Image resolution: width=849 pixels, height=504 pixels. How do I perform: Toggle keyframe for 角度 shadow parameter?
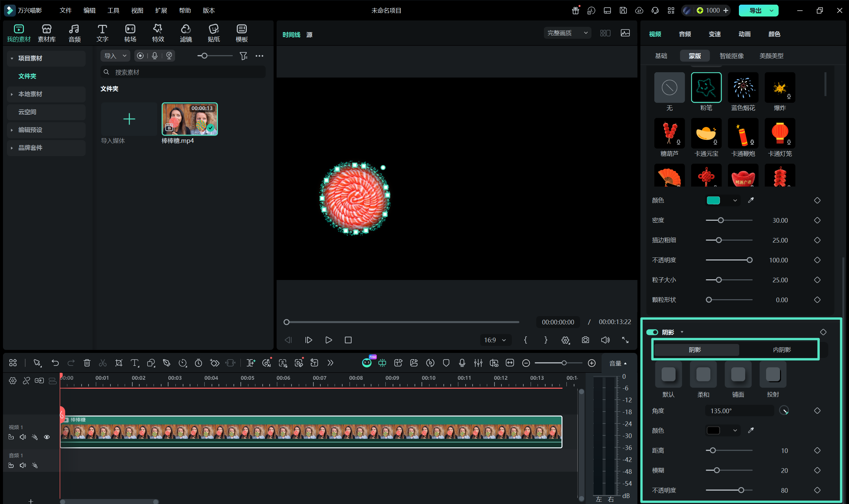click(x=817, y=411)
